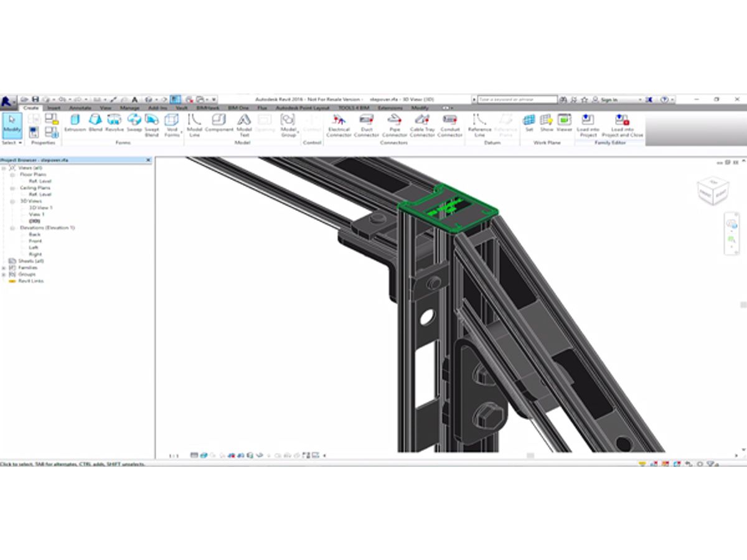Image resolution: width=747 pixels, height=560 pixels.
Task: Open the Manage ribbon tab
Action: pos(129,108)
